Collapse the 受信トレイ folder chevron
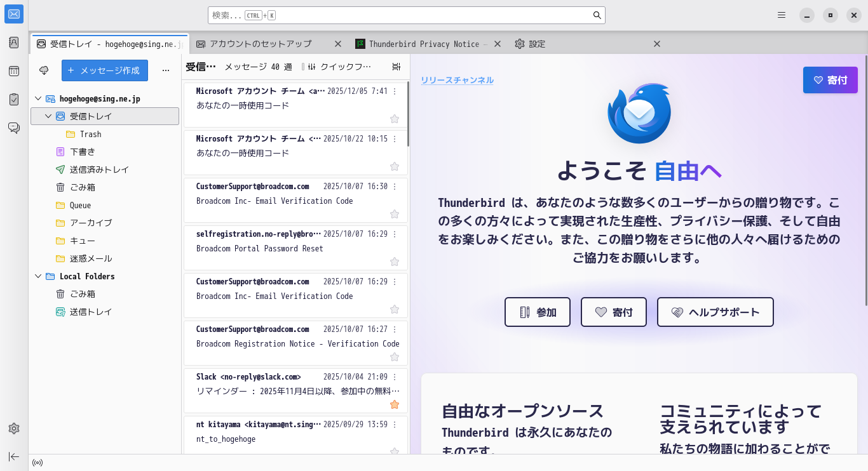The width and height of the screenshot is (868, 471). pos(48,116)
